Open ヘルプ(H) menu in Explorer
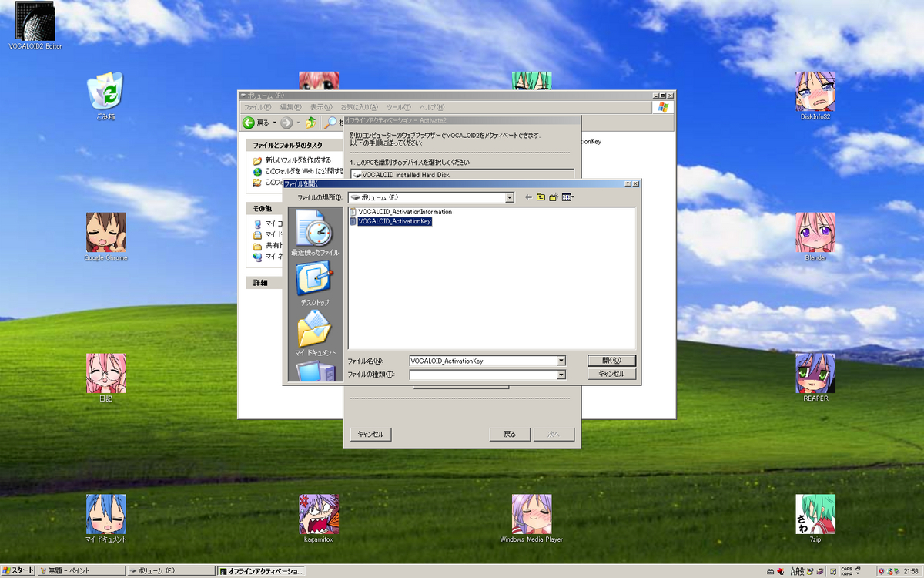This screenshot has height=578, width=924. tap(431, 107)
